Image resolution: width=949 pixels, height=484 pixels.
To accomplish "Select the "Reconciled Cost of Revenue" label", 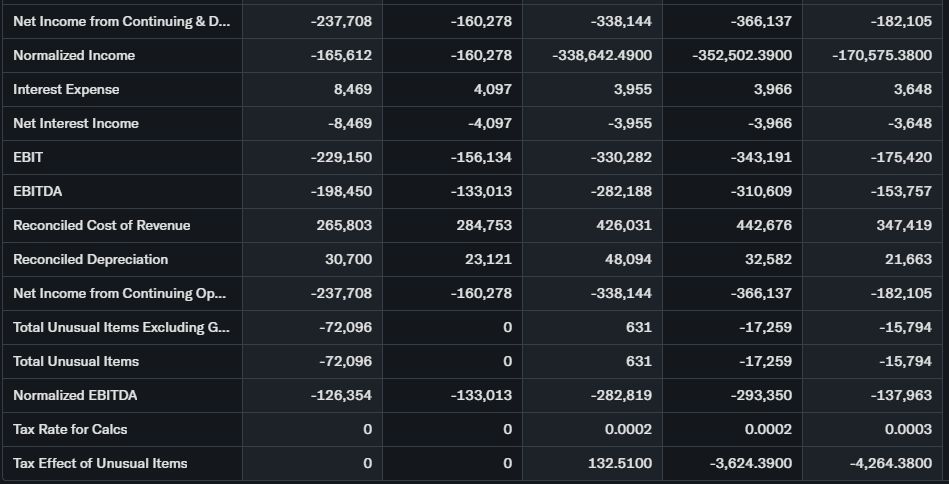I will pyautogui.click(x=101, y=225).
